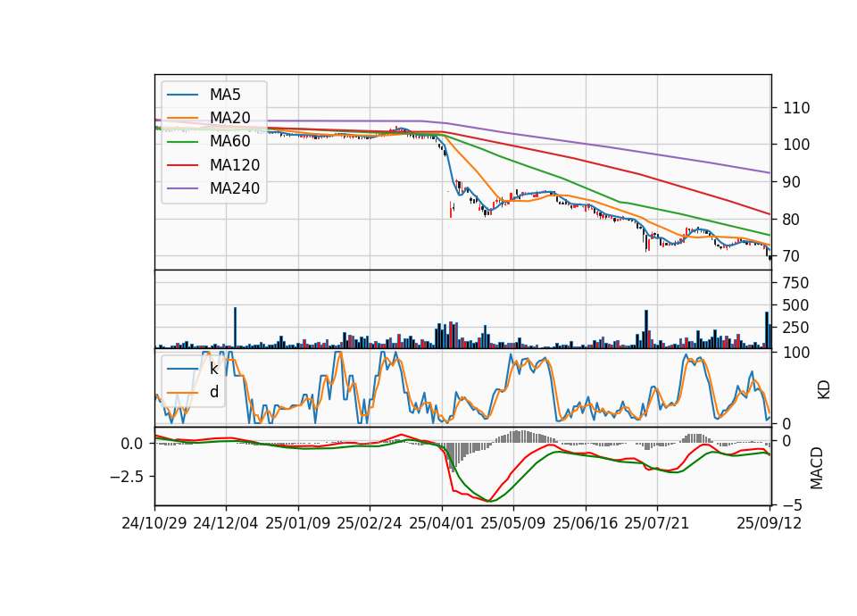Click the 90 price axis tick label

click(x=792, y=182)
